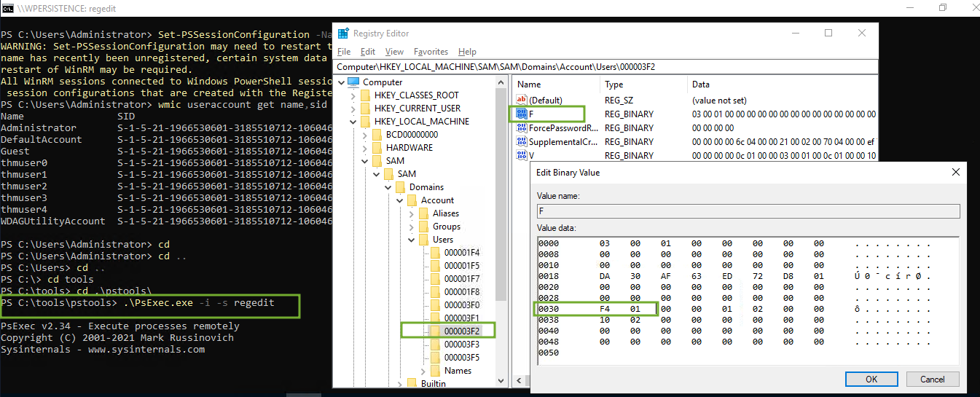Open the Favorites menu
This screenshot has height=397, width=980.
431,52
